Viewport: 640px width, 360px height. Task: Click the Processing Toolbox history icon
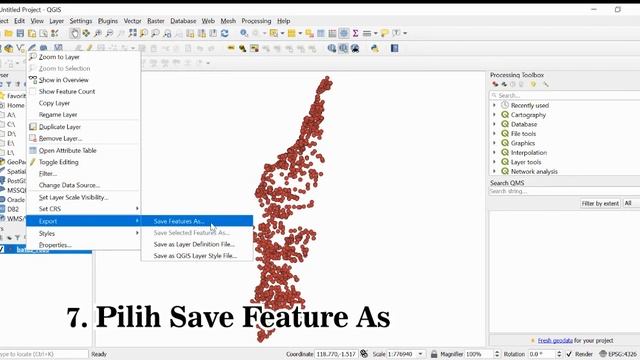[x=513, y=84]
